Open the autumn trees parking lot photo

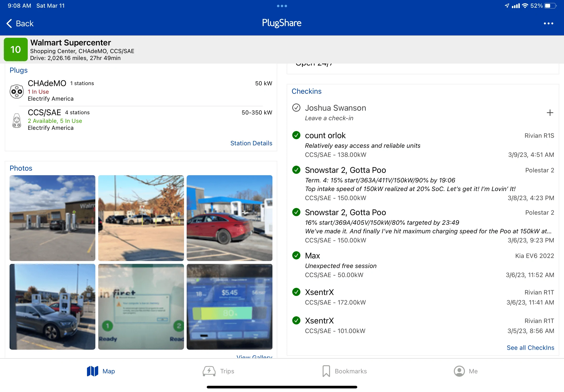click(x=141, y=218)
